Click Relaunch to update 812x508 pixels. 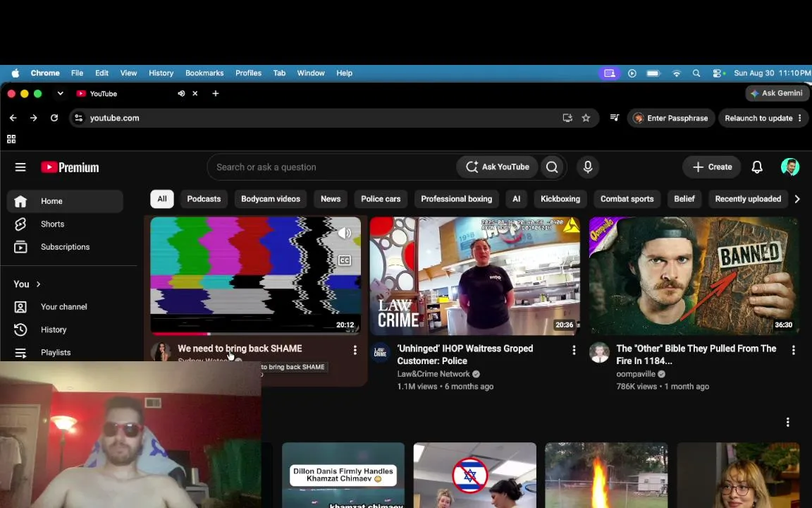point(758,119)
